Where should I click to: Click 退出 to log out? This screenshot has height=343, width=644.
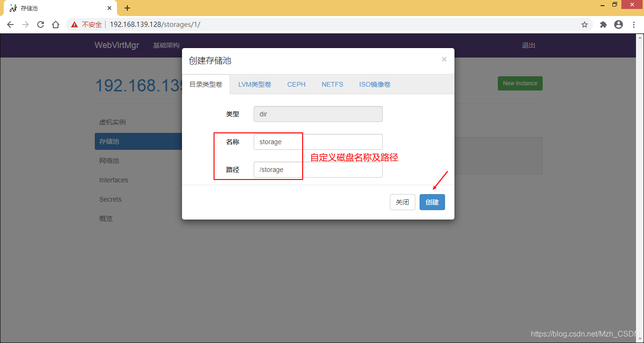(x=528, y=45)
